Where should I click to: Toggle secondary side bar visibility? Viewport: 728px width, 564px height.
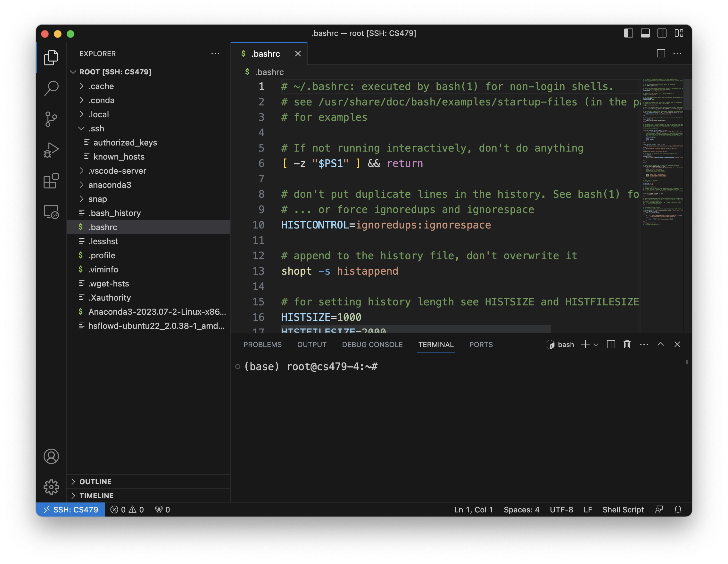pos(662,33)
